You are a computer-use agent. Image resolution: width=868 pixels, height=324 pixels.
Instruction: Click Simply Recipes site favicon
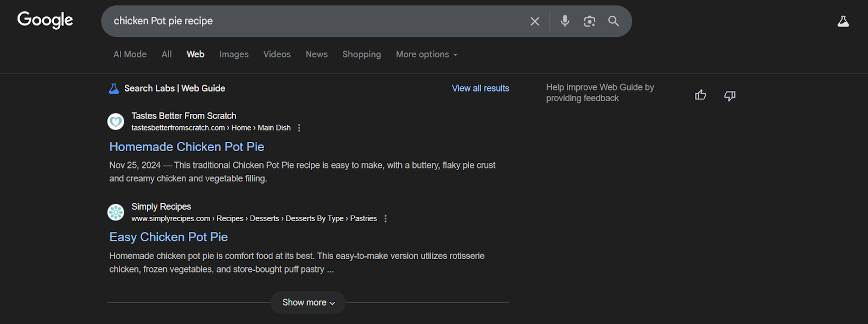tap(116, 212)
